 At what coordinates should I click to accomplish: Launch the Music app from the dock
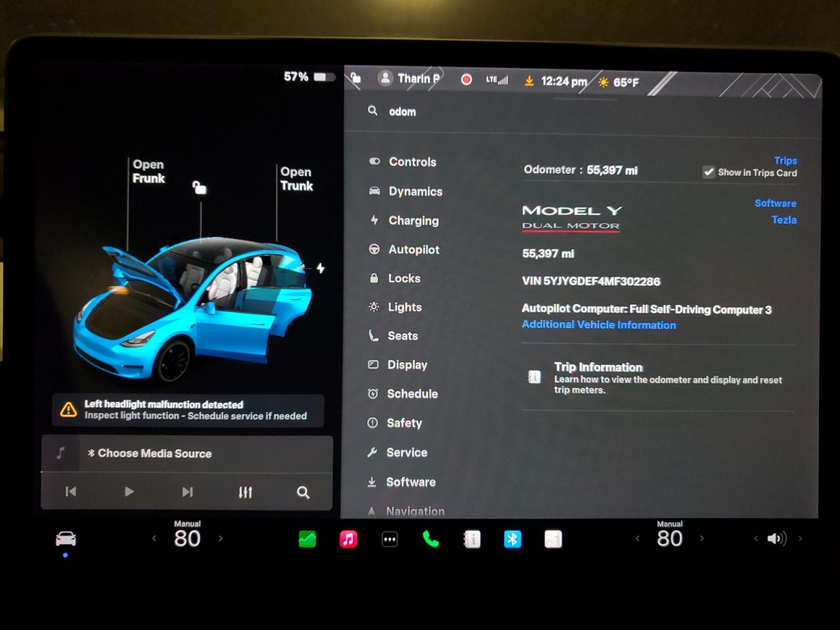(348, 539)
